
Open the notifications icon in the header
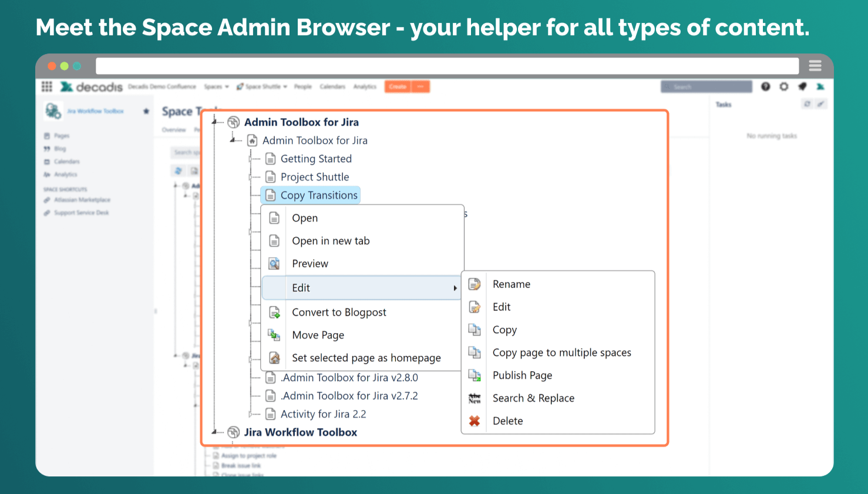802,86
